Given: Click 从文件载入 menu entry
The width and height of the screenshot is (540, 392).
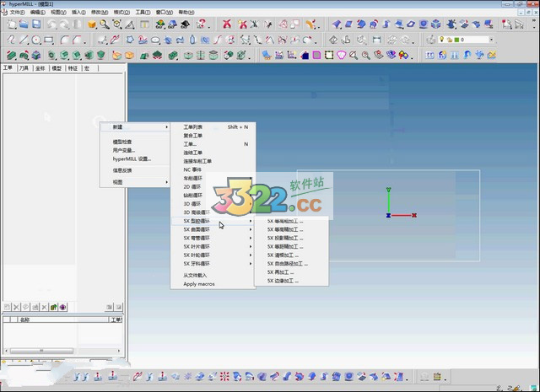Looking at the screenshot, I should pyautogui.click(x=195, y=276).
